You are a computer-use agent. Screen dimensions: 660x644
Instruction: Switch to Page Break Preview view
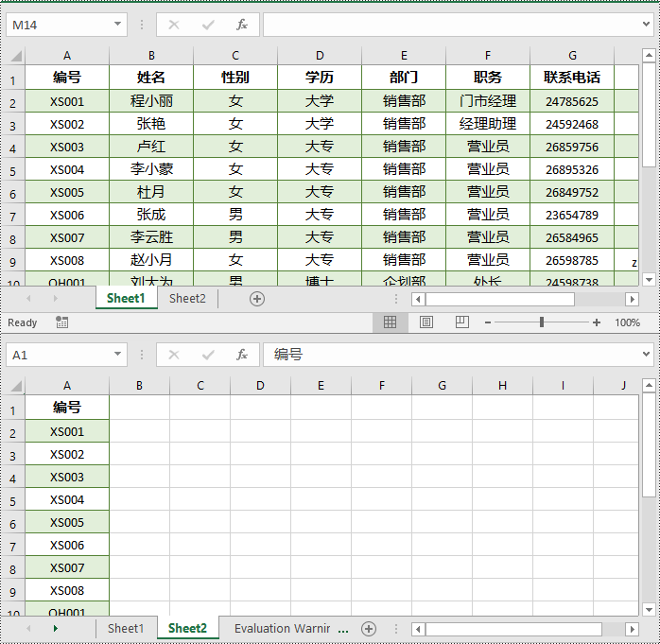click(x=461, y=322)
